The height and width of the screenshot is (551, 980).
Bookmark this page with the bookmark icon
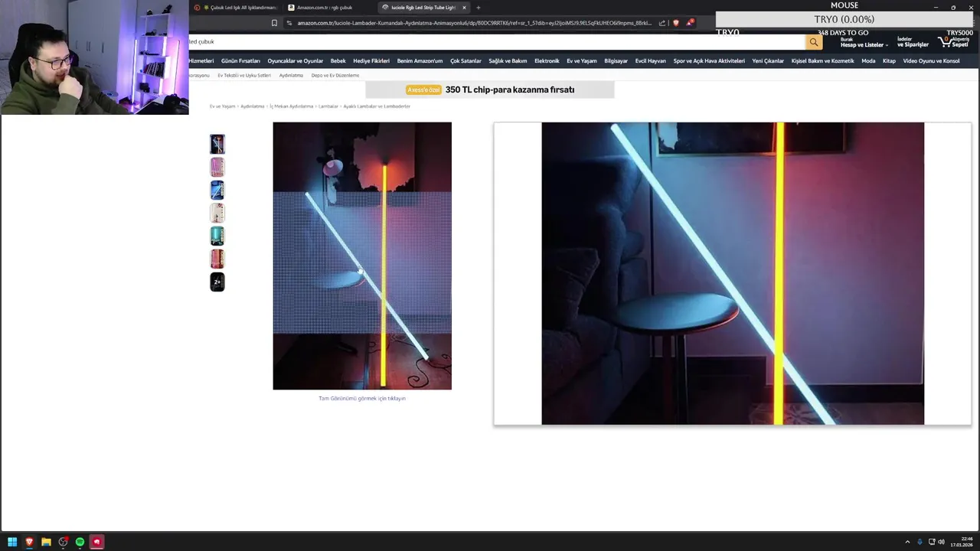(x=274, y=23)
